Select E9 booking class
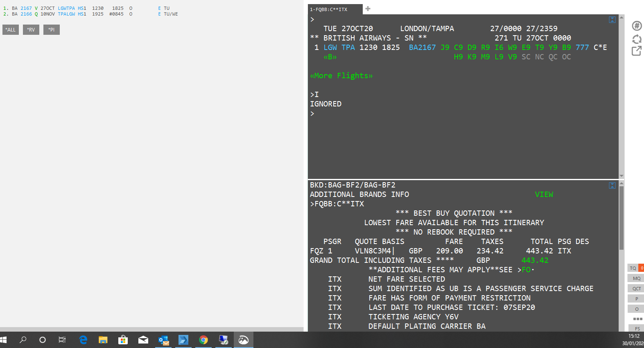Viewport: 644px width, 348px height. coord(526,47)
